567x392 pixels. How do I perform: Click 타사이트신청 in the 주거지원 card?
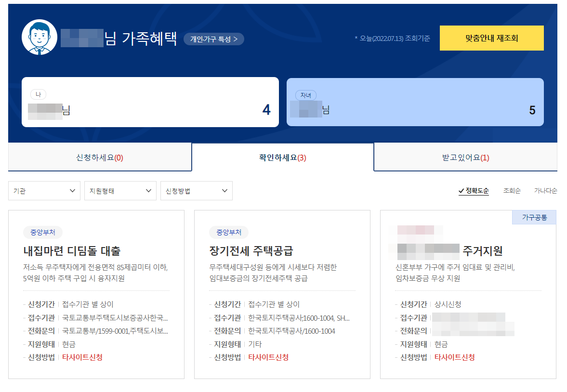pos(455,357)
